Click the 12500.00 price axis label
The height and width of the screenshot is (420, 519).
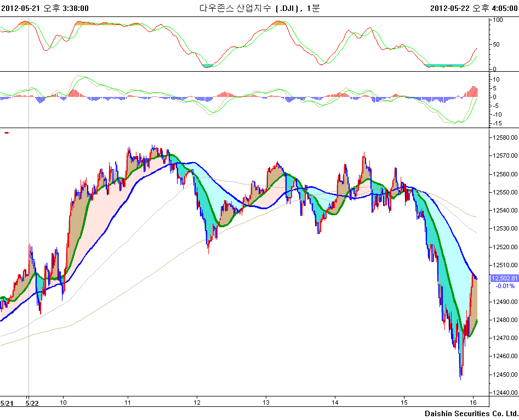505,284
